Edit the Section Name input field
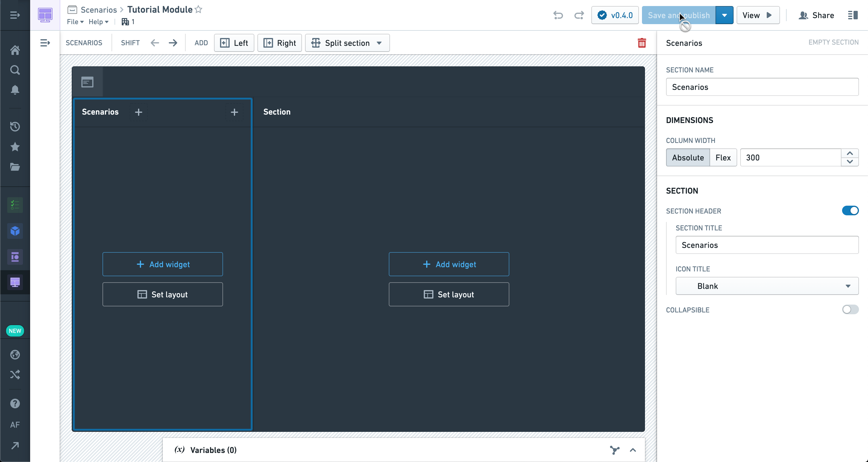Screen dimensions: 868x462 (762, 87)
